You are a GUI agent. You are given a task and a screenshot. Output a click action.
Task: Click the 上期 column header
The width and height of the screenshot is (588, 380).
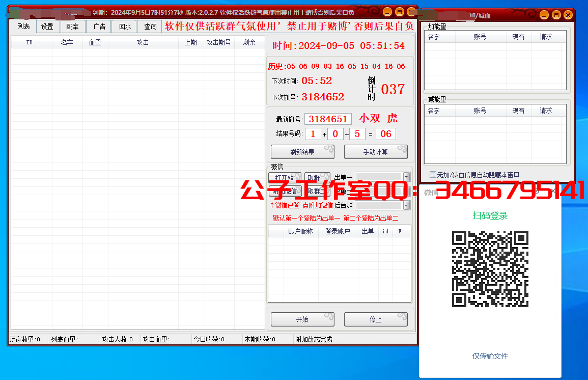tap(191, 42)
